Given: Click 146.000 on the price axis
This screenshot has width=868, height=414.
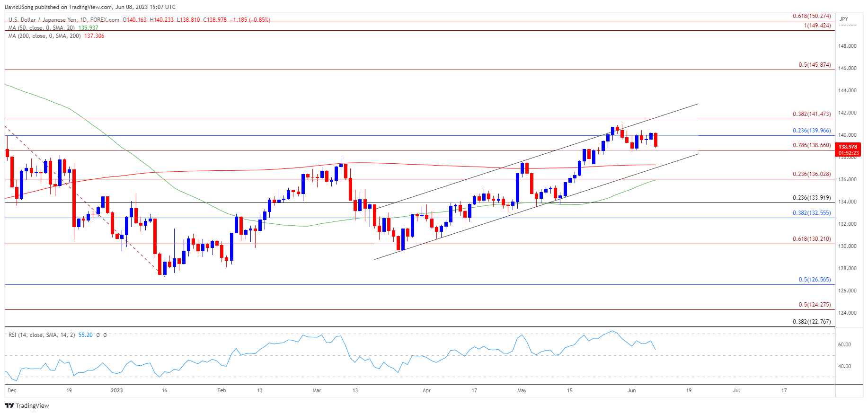Looking at the screenshot, I should pyautogui.click(x=847, y=68).
